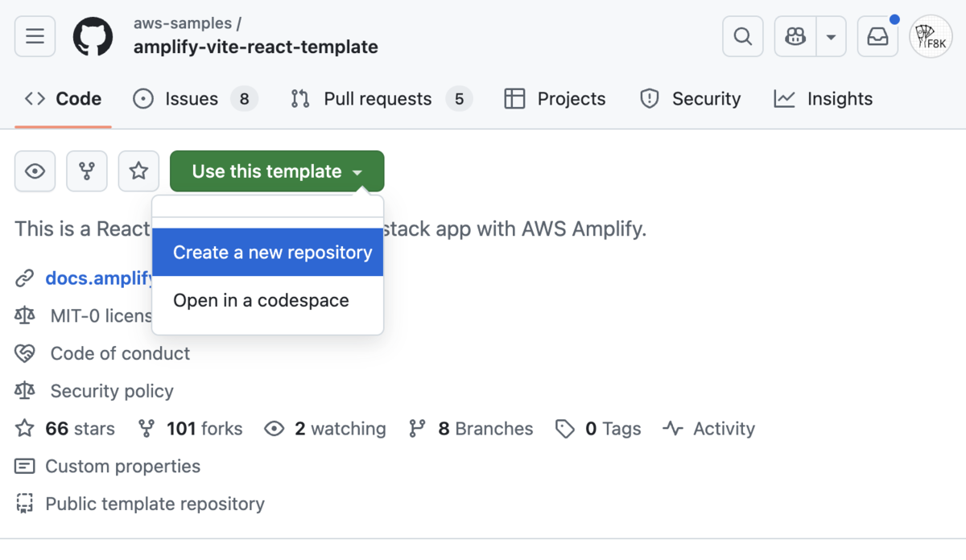Viewport: 966px width, 560px height.
Task: Click Public template repository text
Action: [x=155, y=504]
